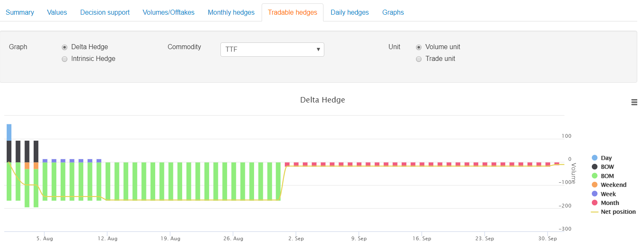Open the chart hamburger export menu
644x247 pixels.
tap(634, 102)
